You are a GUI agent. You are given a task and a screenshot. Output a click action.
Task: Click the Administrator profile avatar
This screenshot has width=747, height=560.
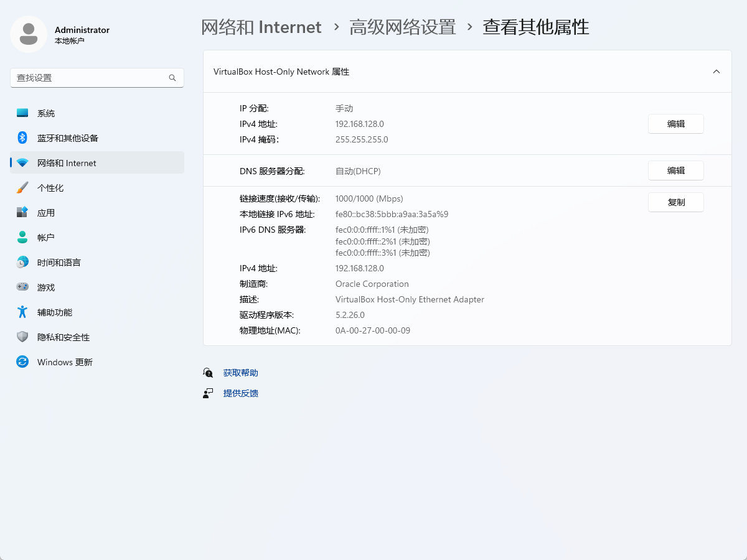click(x=29, y=34)
